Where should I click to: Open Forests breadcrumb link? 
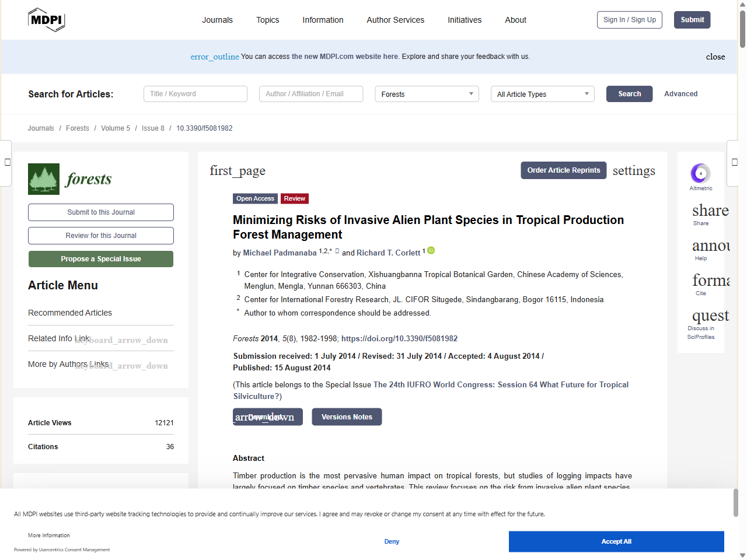pyautogui.click(x=78, y=128)
